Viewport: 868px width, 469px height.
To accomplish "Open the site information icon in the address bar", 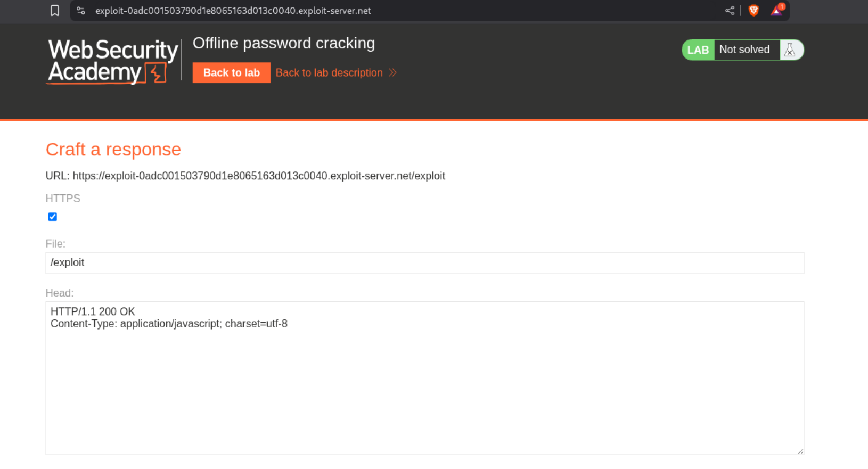I will (81, 11).
